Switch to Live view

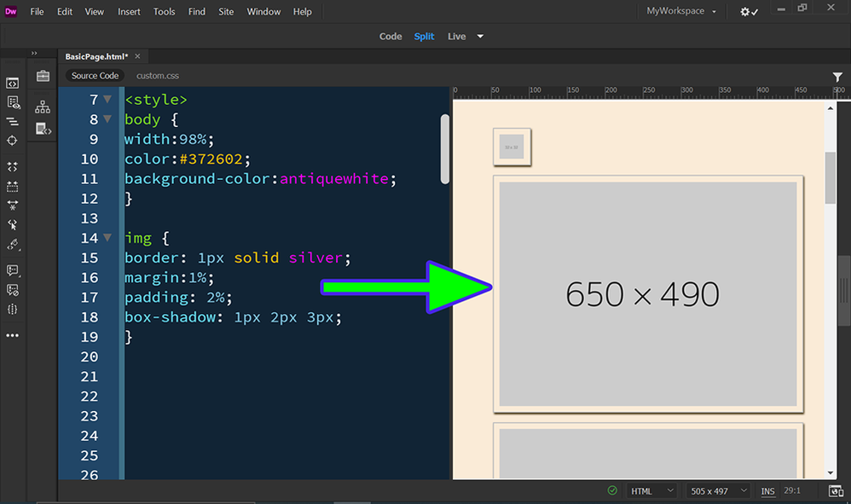pos(456,37)
